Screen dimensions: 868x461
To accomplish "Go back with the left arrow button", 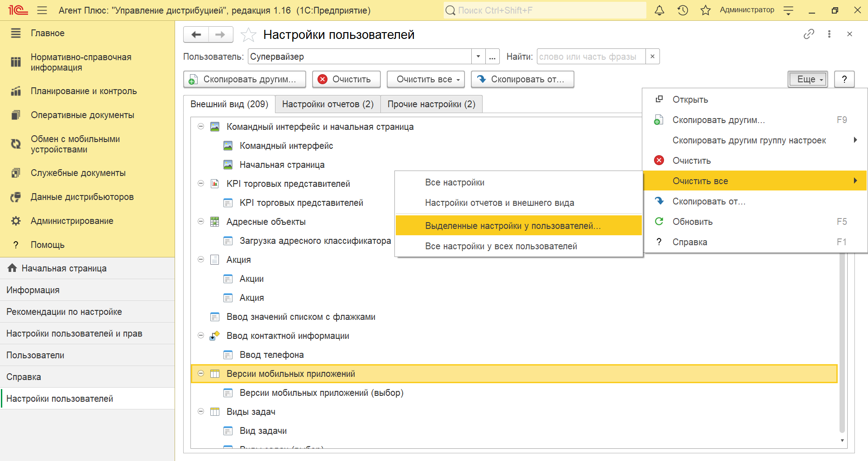I will (x=196, y=35).
